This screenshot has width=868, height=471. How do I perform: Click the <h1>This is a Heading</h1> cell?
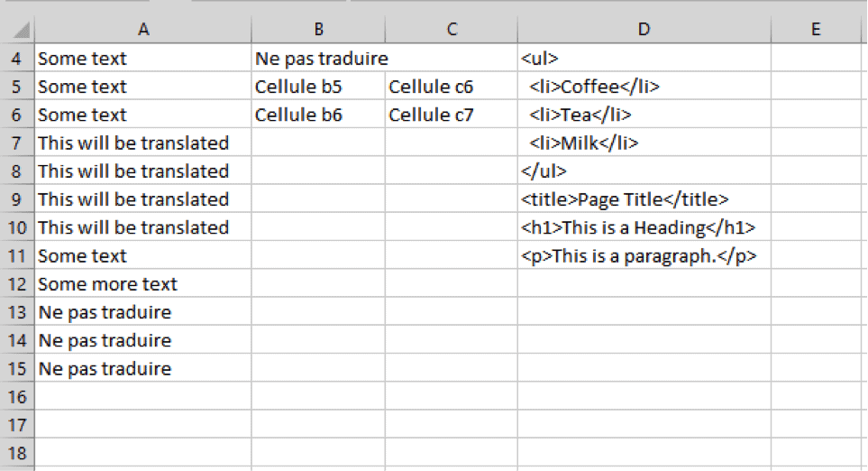pyautogui.click(x=644, y=227)
